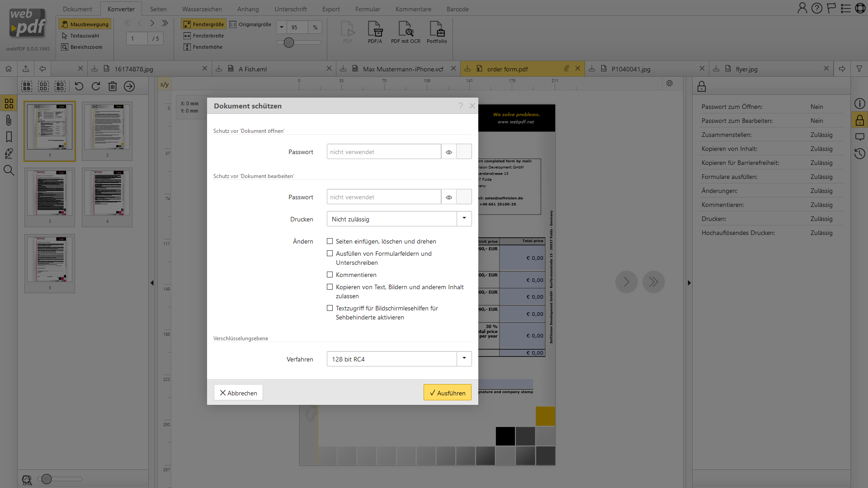868x488 pixels.
Task: Switch to the Wasserzeichen ribbon tab
Action: [x=202, y=9]
